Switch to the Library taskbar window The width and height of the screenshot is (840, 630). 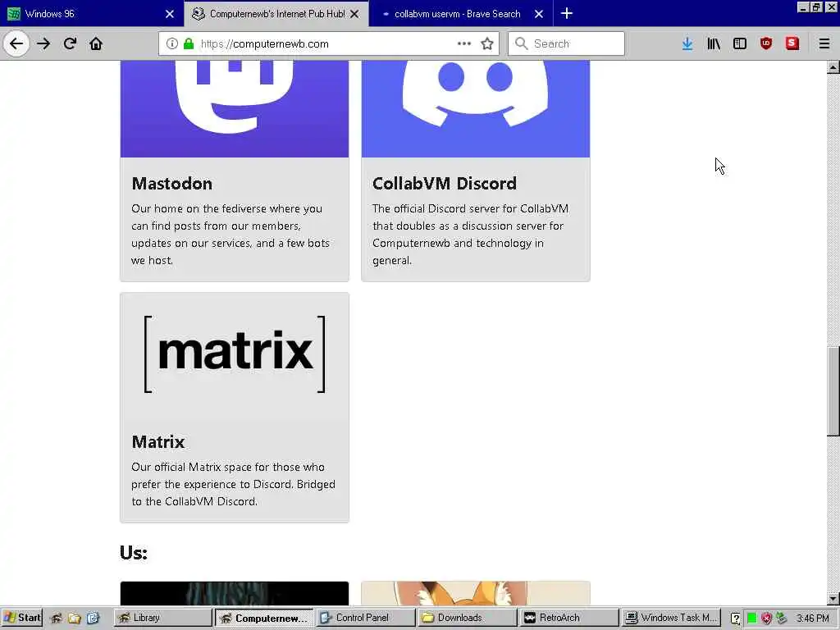click(163, 618)
